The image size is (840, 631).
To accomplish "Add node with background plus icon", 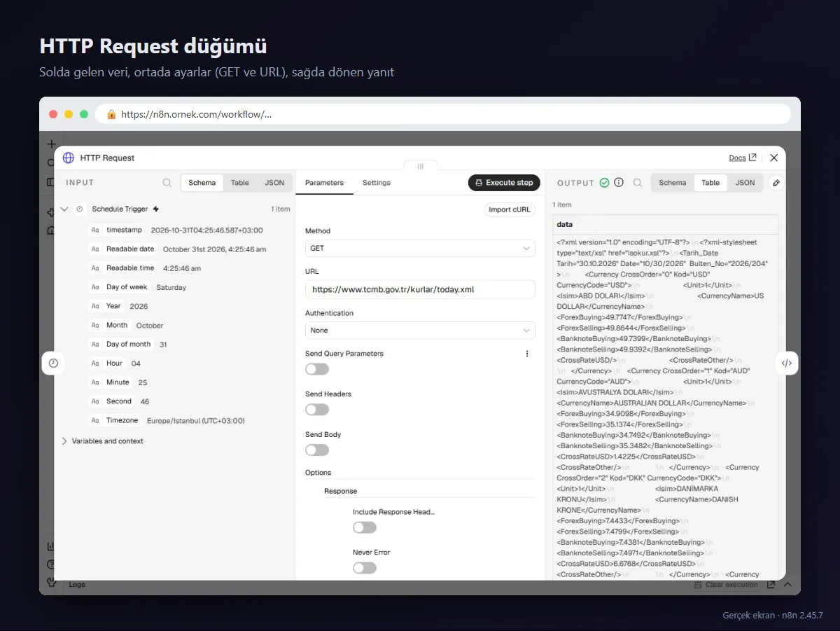I will (51, 144).
